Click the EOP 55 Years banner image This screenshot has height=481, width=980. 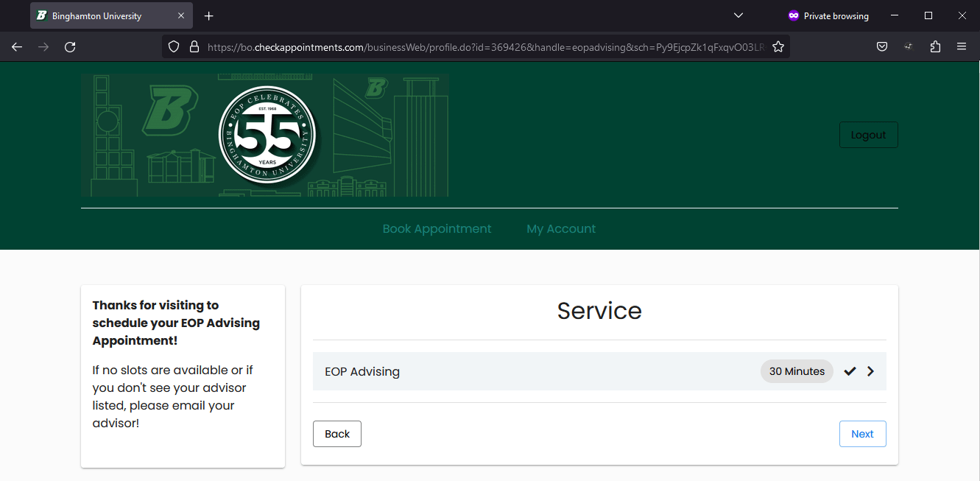coord(265,136)
